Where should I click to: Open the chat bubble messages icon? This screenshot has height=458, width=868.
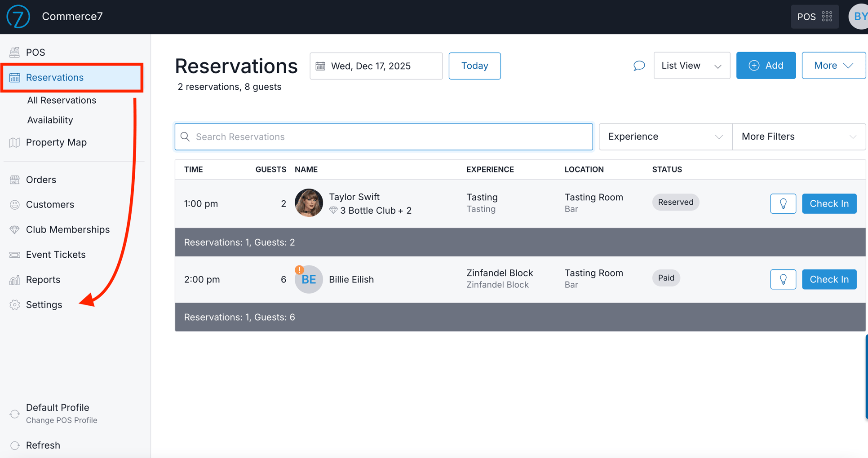639,66
